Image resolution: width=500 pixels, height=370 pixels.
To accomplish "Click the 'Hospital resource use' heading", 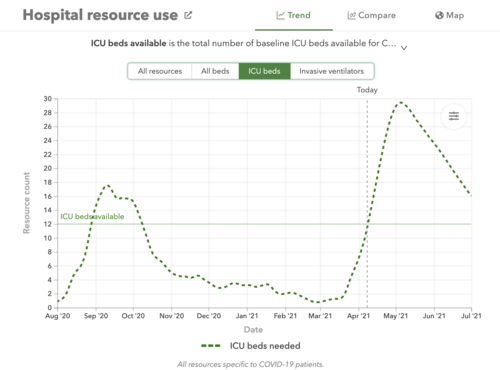I will (100, 15).
